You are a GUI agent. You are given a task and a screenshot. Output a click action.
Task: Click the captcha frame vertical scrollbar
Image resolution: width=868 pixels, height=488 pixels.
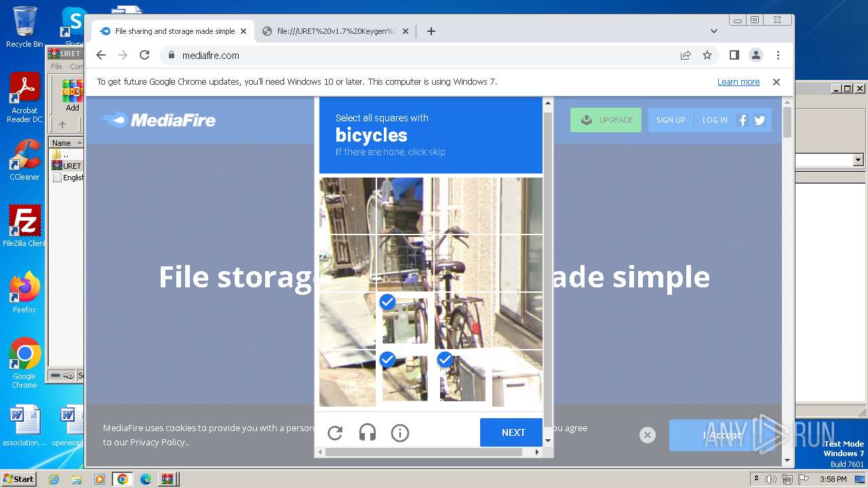[548, 271]
